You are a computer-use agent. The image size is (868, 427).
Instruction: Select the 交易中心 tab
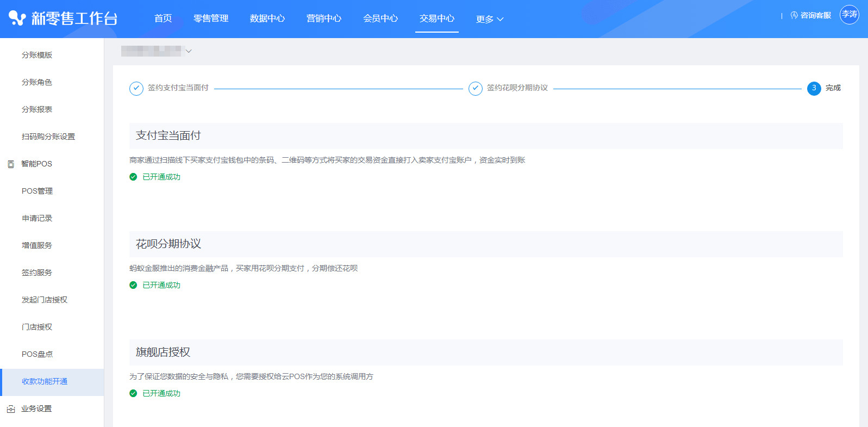pyautogui.click(x=437, y=18)
